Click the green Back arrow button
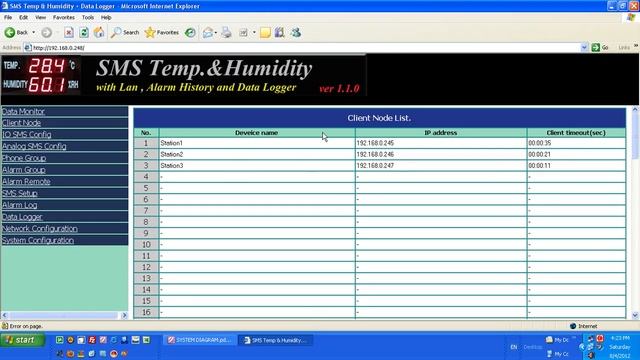 pos(10,32)
